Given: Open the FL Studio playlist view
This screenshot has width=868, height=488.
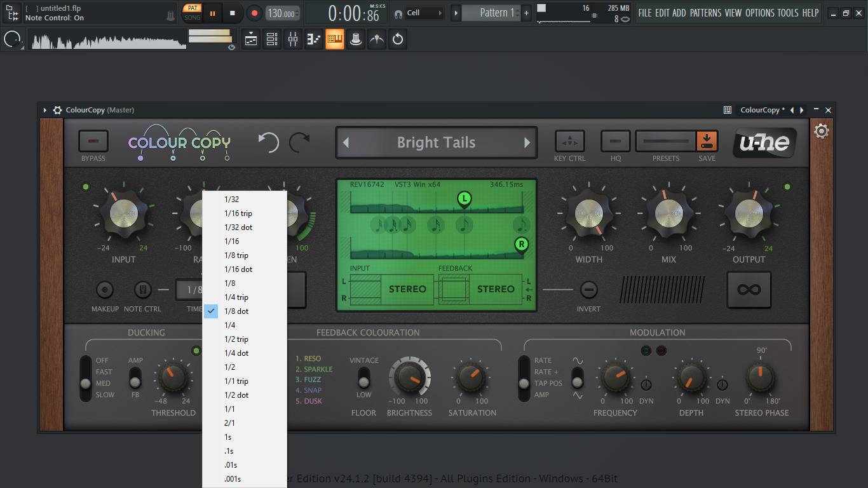Looking at the screenshot, I should [251, 39].
